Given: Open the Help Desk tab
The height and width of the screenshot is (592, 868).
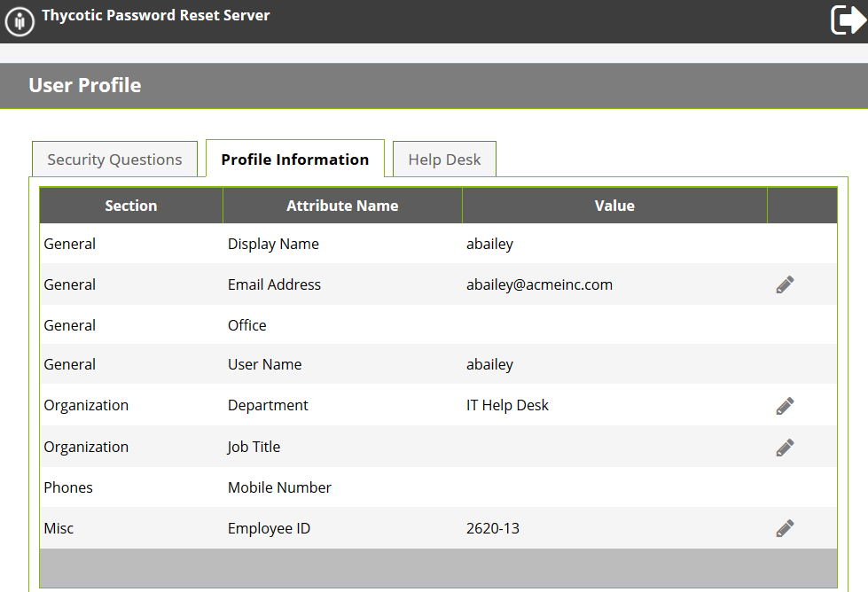Looking at the screenshot, I should point(444,160).
